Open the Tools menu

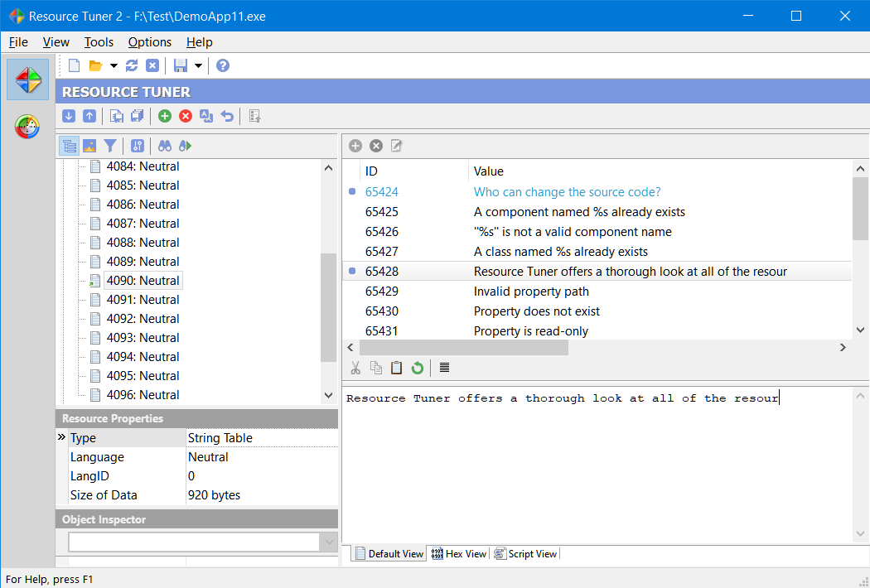click(x=99, y=42)
